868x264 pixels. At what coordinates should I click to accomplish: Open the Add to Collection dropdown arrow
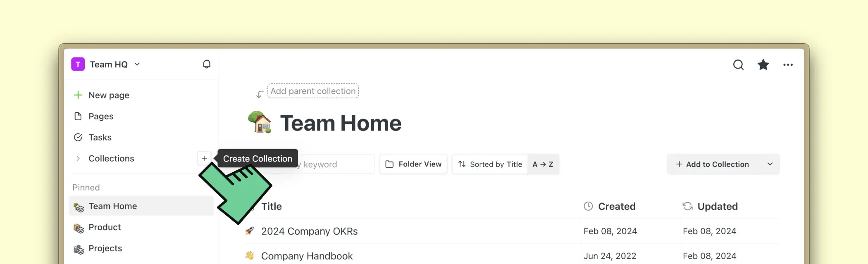coord(770,164)
